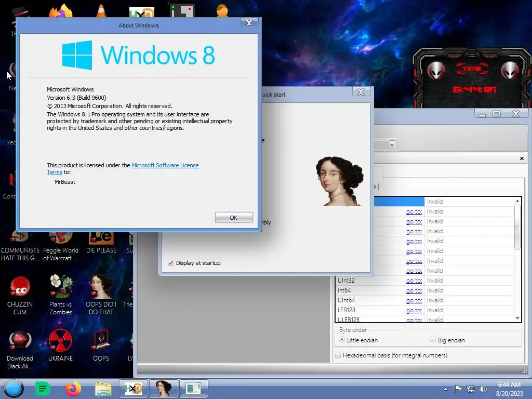
Task: Open File Explorer from the taskbar
Action: point(103,389)
